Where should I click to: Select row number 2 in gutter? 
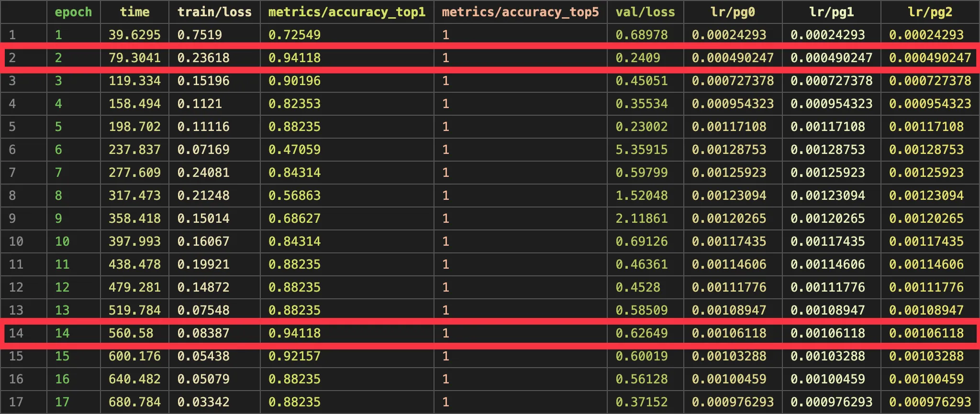[x=12, y=58]
